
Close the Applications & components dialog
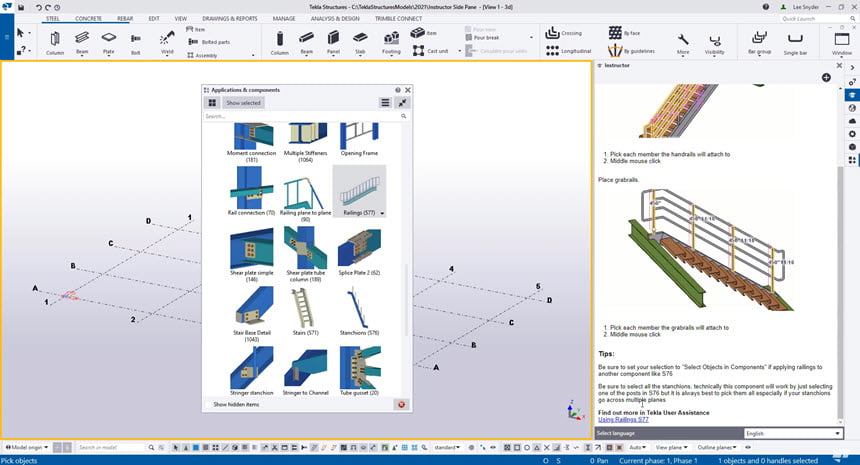(408, 90)
